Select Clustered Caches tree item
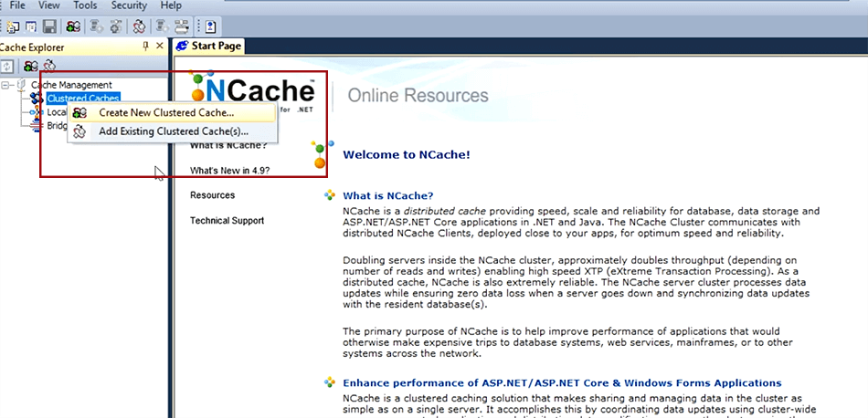Viewport: 868px width, 418px height. [x=83, y=99]
